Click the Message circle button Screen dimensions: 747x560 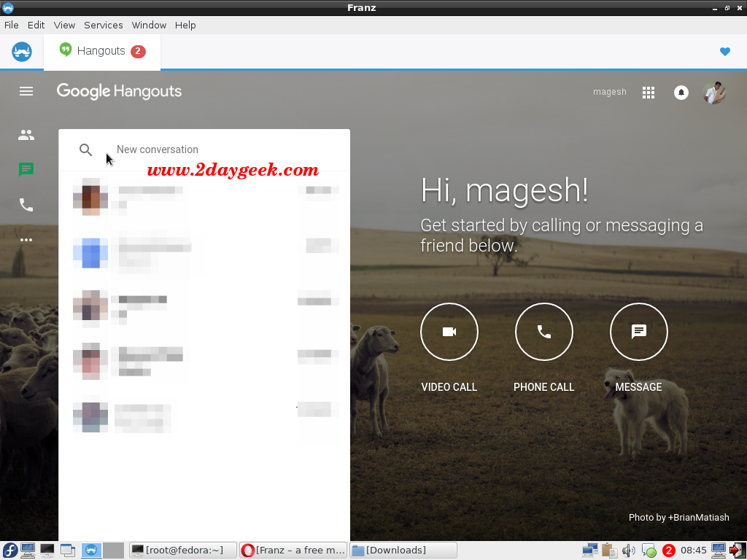(x=639, y=332)
